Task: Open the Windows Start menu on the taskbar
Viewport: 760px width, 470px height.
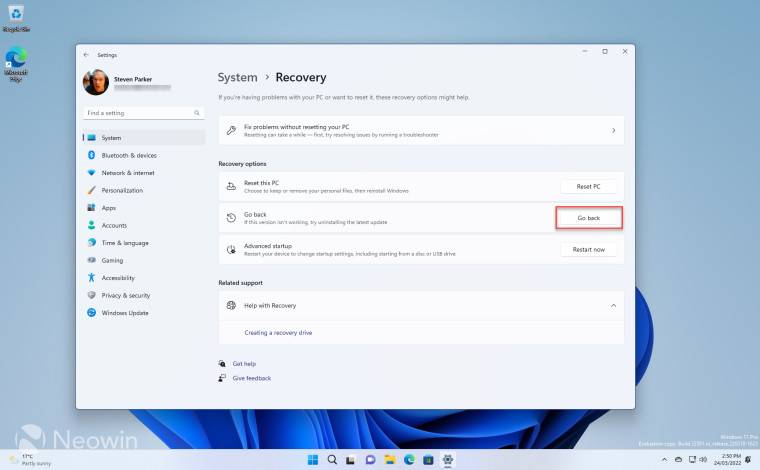Action: pos(313,459)
